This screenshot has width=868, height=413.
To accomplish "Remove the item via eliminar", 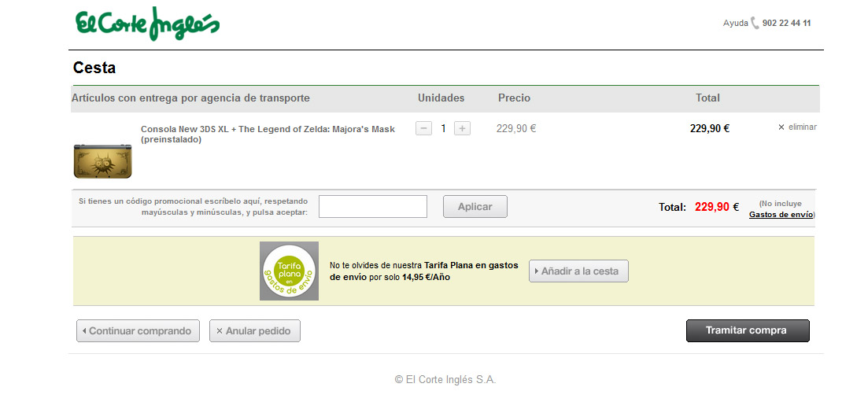I will tap(797, 127).
